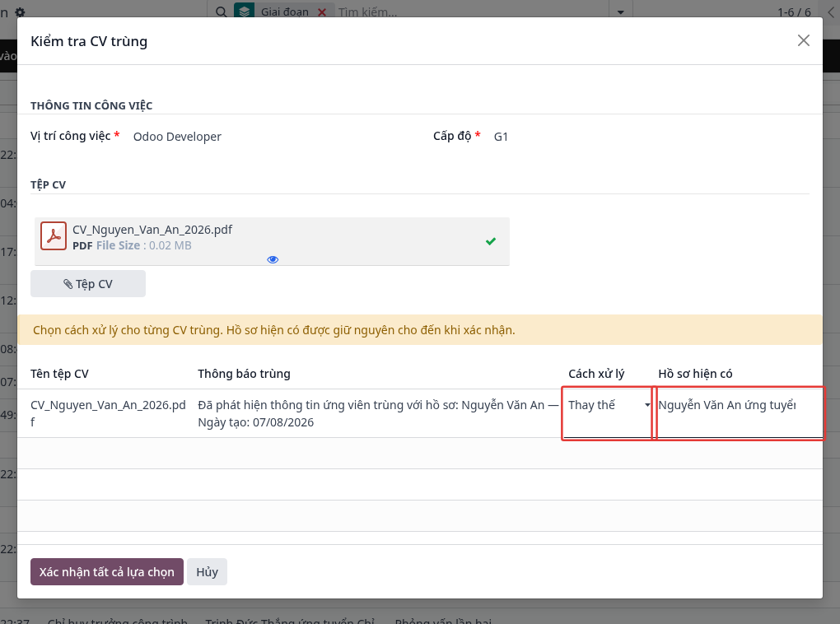Click the Giai đoạn group facet icon
Screen dimensions: 840x624
pyautogui.click(x=245, y=12)
